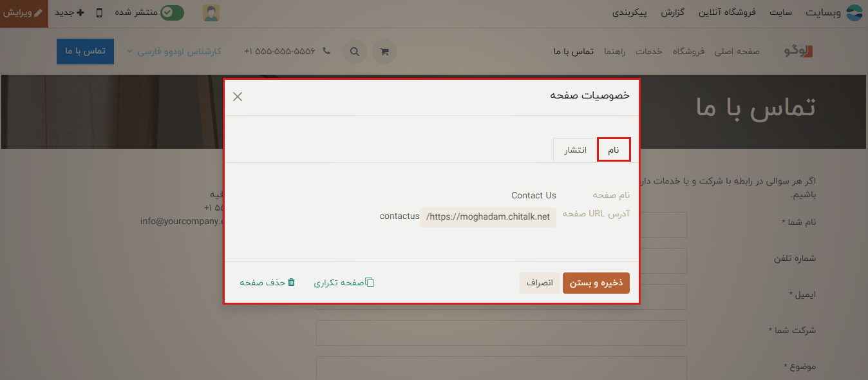Click the نام شما input field
Viewport: 868px width, 380px height.
click(663, 225)
